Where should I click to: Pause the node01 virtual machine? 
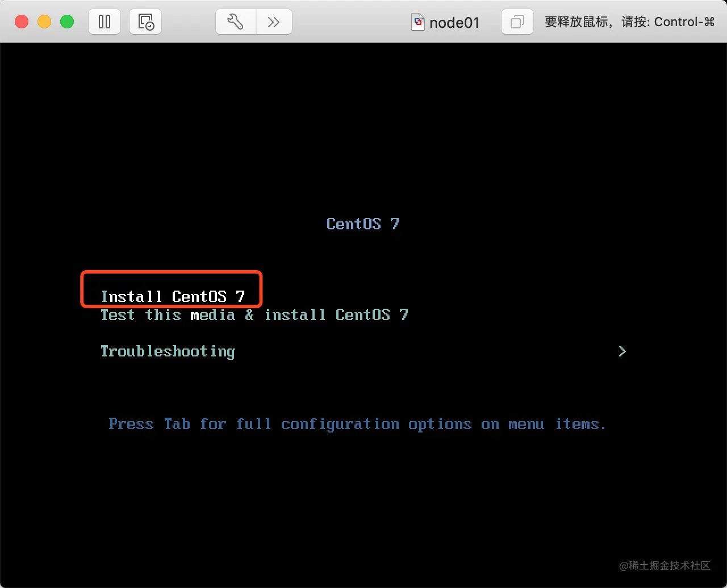tap(105, 22)
